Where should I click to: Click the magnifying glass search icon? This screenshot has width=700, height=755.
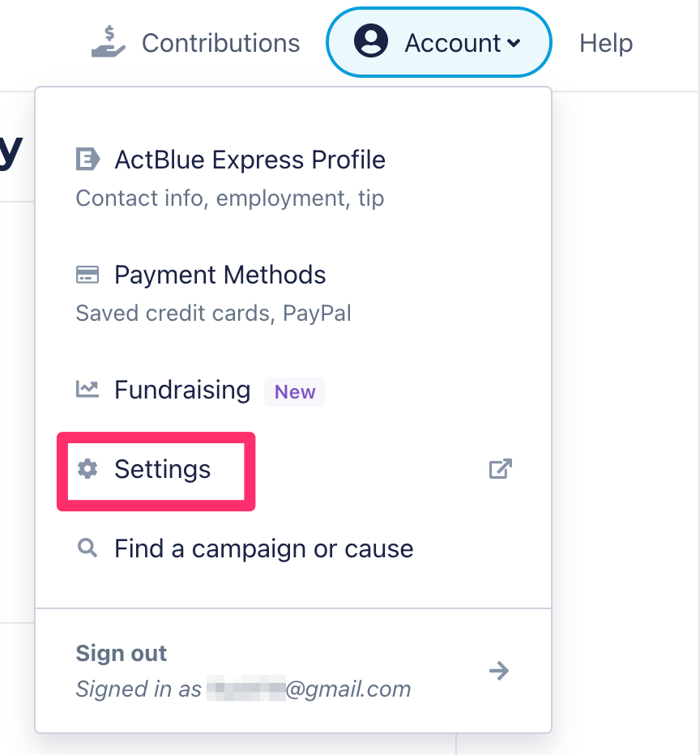tap(87, 548)
